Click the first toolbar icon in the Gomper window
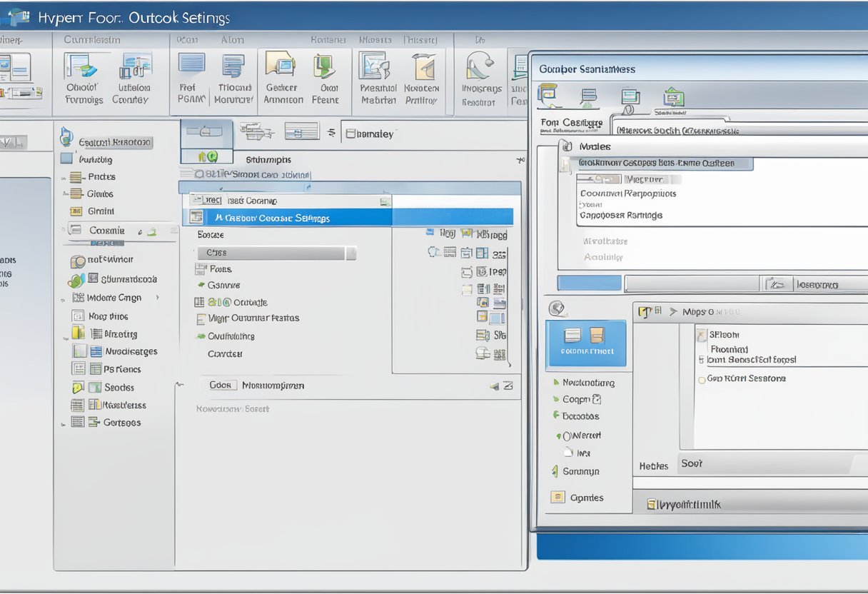The width and height of the screenshot is (868, 594). (x=547, y=94)
